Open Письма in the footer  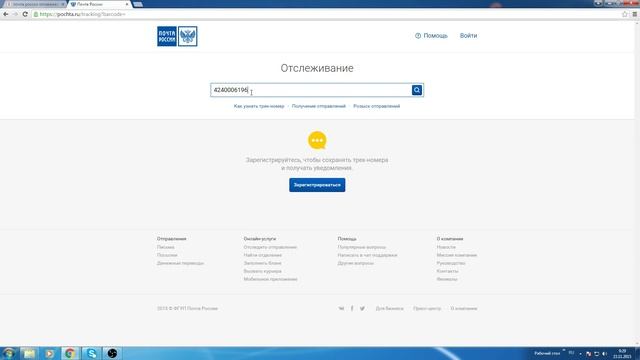pyautogui.click(x=165, y=247)
